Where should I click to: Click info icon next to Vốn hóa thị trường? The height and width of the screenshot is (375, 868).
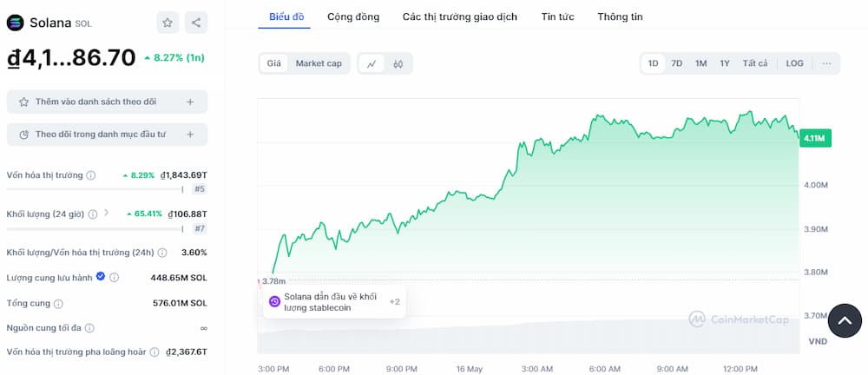[x=91, y=175]
